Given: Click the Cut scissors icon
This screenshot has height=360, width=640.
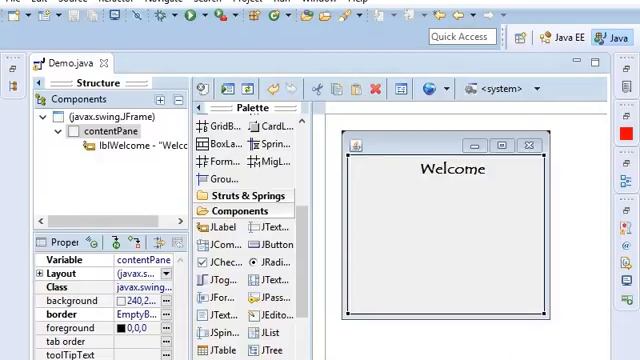Looking at the screenshot, I should 317,89.
